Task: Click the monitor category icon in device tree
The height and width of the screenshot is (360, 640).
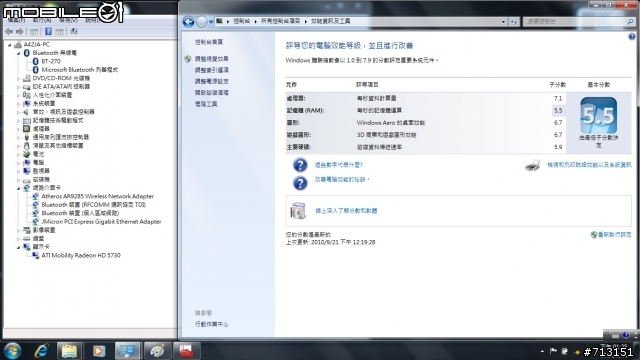Action: (x=27, y=171)
